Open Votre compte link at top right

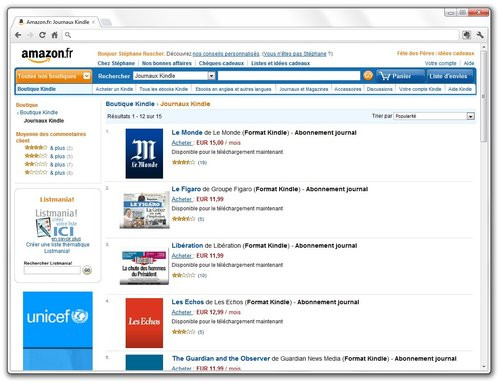(x=441, y=63)
